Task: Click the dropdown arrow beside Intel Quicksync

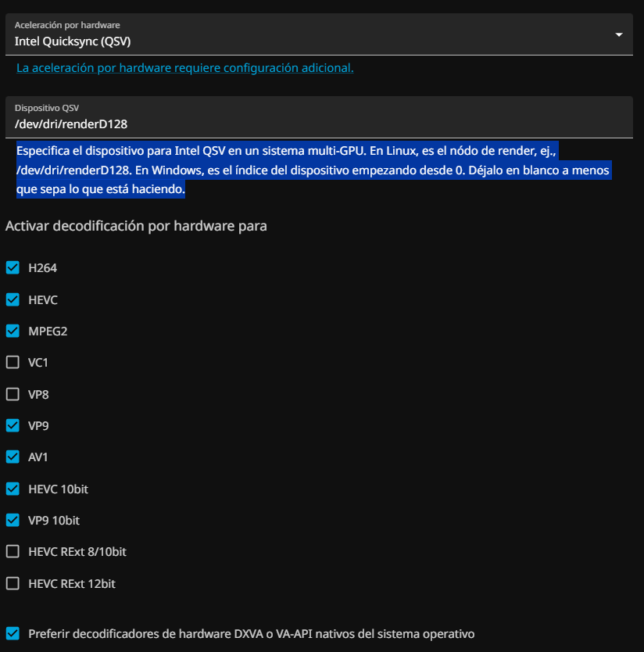Action: 619,34
